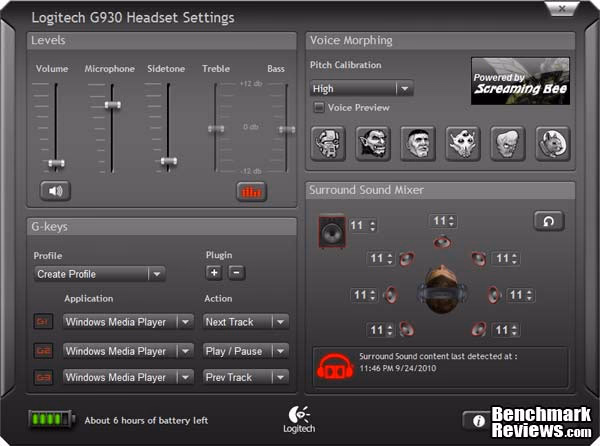Viewport: 600px width, 446px height.
Task: Click the red surround headphones icon
Action: 335,366
